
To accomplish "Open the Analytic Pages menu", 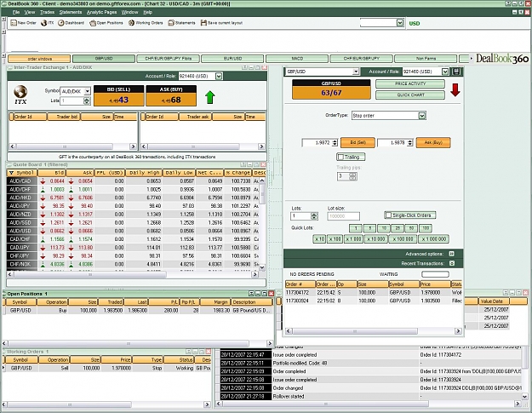I will click(102, 12).
